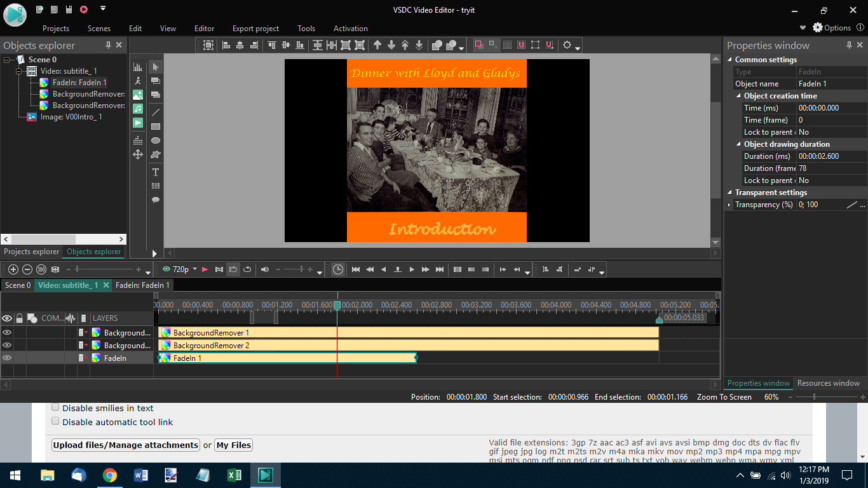Select the Ellipse shape tool

click(155, 140)
